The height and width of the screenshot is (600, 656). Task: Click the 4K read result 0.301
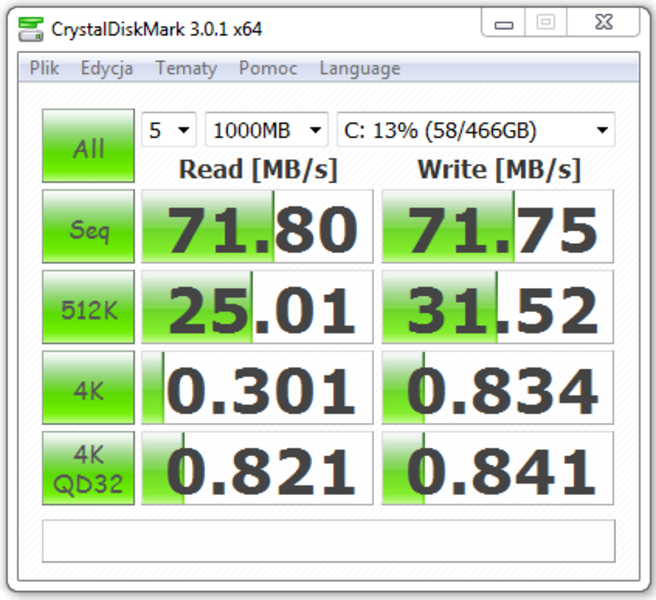[257, 387]
